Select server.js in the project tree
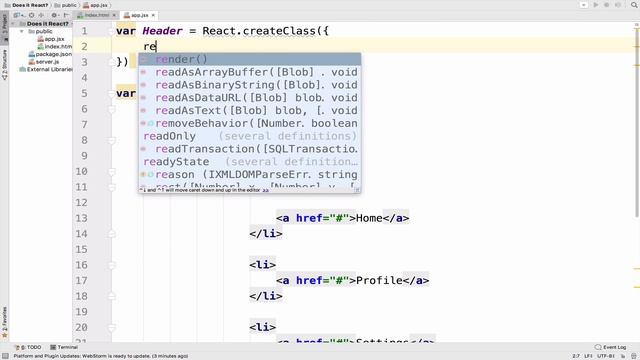Viewport: 640px width, 360px height. pos(44,62)
